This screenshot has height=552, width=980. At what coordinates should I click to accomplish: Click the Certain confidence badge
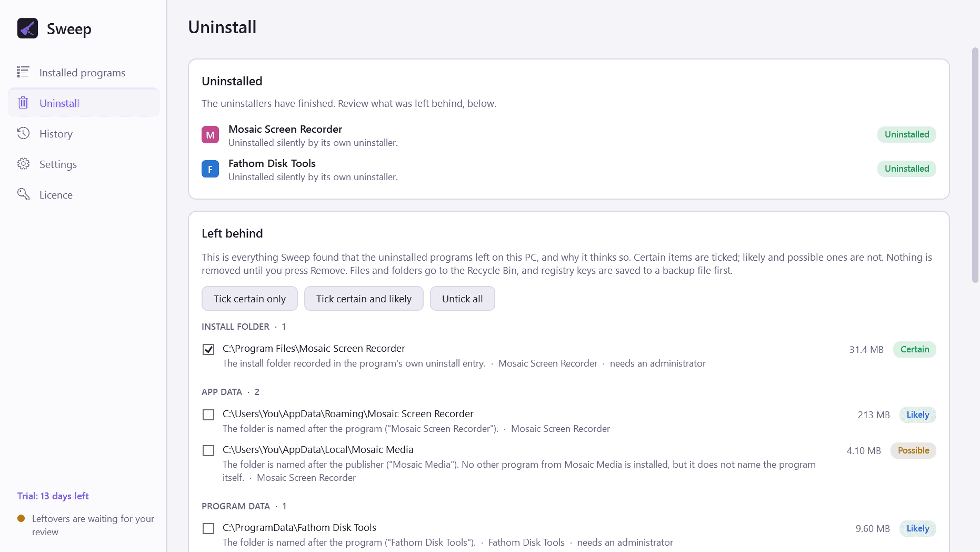[x=914, y=349]
